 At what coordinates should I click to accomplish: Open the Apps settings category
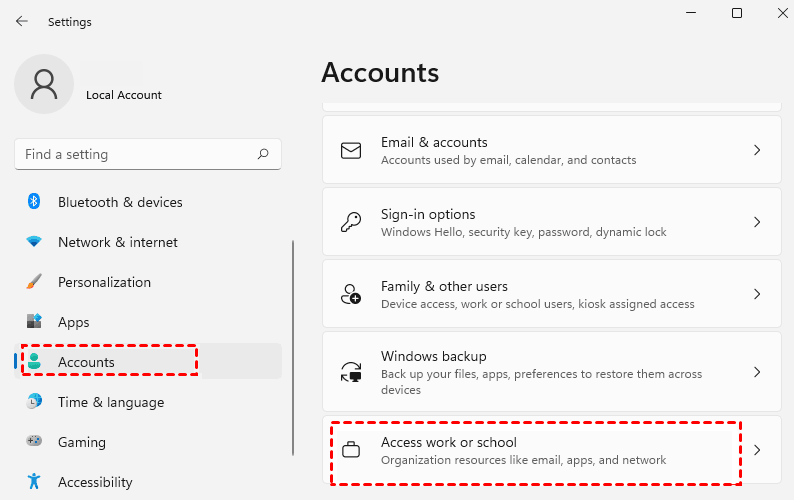pyautogui.click(x=74, y=322)
